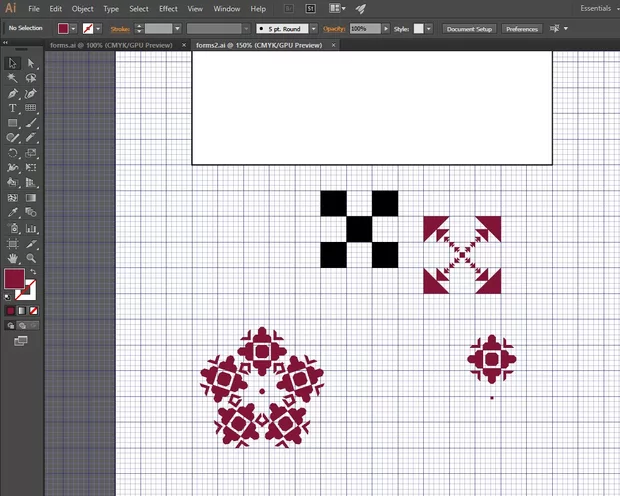This screenshot has height=496, width=620.
Task: Choose the Pen tool
Action: click(13, 93)
